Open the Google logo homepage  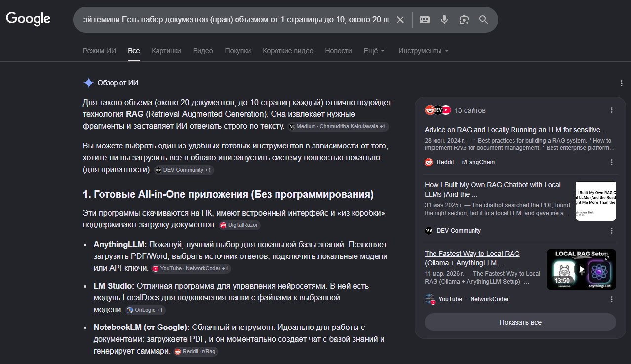[x=28, y=19]
